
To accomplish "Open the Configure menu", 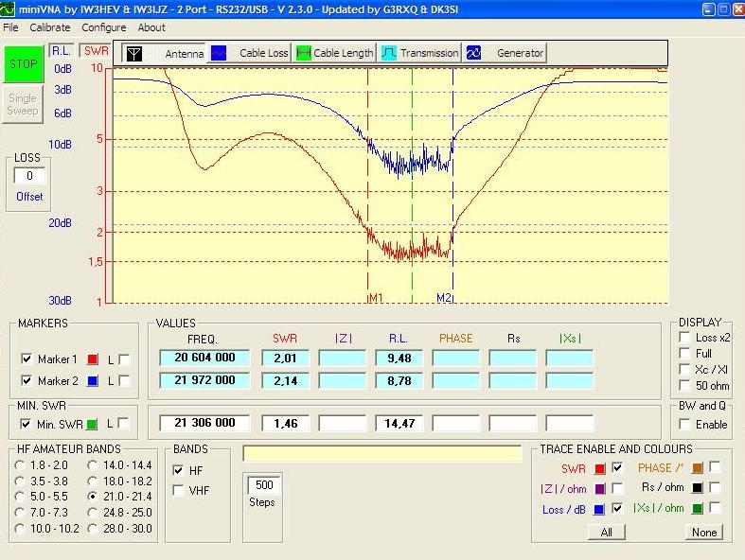I will (x=103, y=27).
